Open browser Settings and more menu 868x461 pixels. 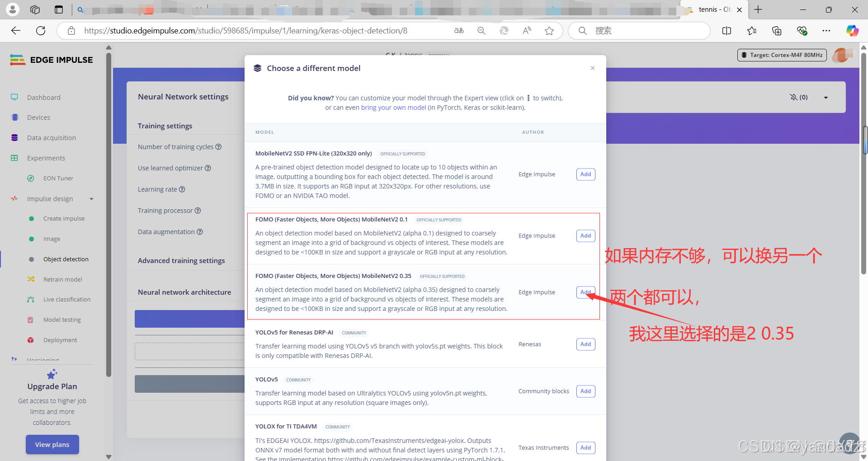[x=826, y=31]
